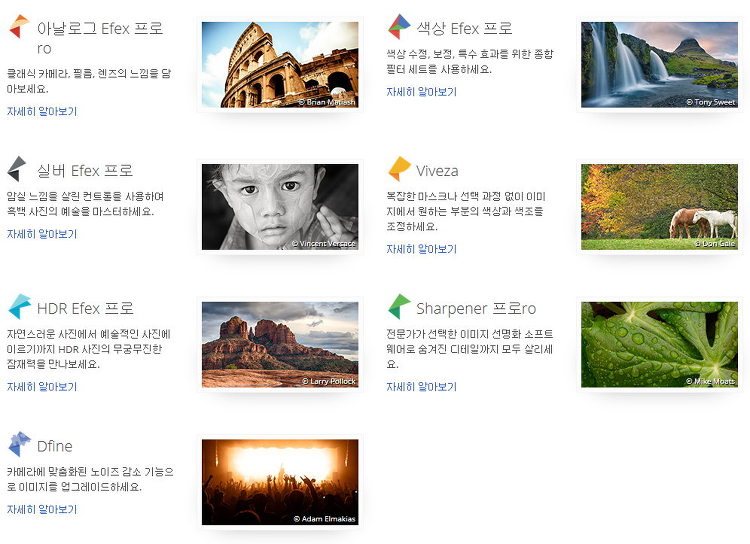750x544 pixels.
Task: Follow the 자세히 알아보기 link for Viveza
Action: click(421, 249)
